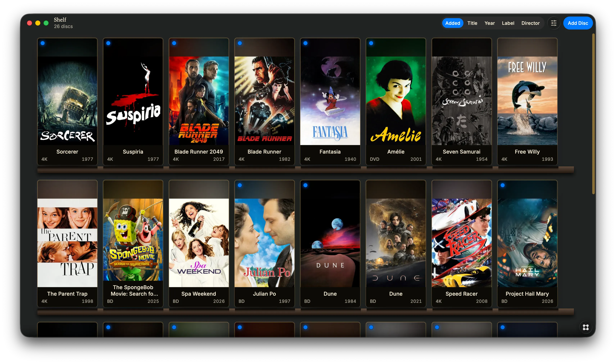Image resolution: width=616 pixels, height=364 pixels.
Task: Click the blue dot on Julian Po card
Action: pos(240,185)
